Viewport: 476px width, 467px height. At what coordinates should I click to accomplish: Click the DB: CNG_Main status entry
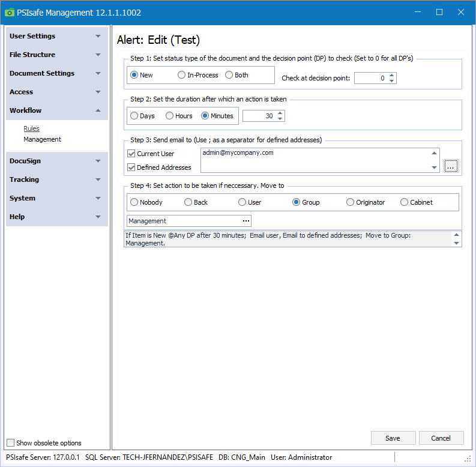point(242,457)
